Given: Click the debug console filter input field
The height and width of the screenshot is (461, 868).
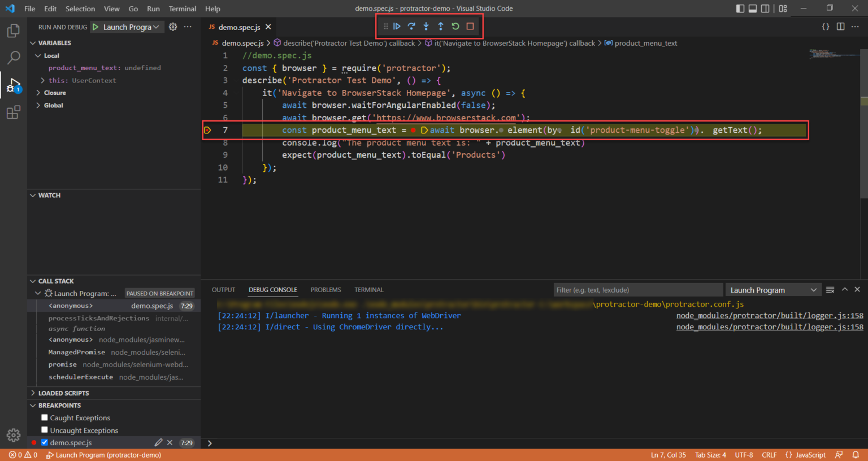Looking at the screenshot, I should 637,290.
